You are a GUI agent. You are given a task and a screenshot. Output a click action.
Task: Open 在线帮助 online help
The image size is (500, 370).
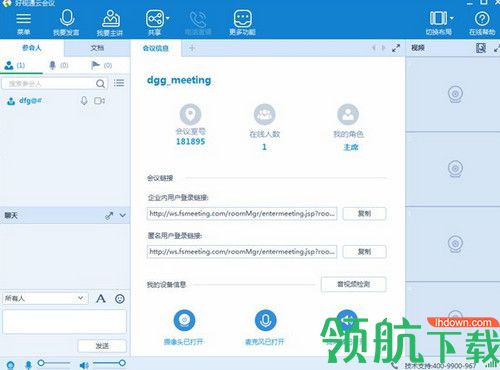[482, 23]
